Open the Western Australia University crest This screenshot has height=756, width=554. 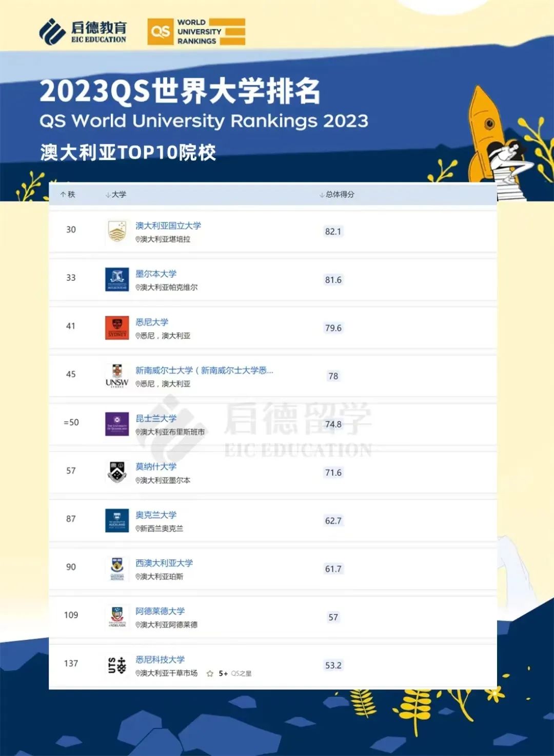point(117,568)
